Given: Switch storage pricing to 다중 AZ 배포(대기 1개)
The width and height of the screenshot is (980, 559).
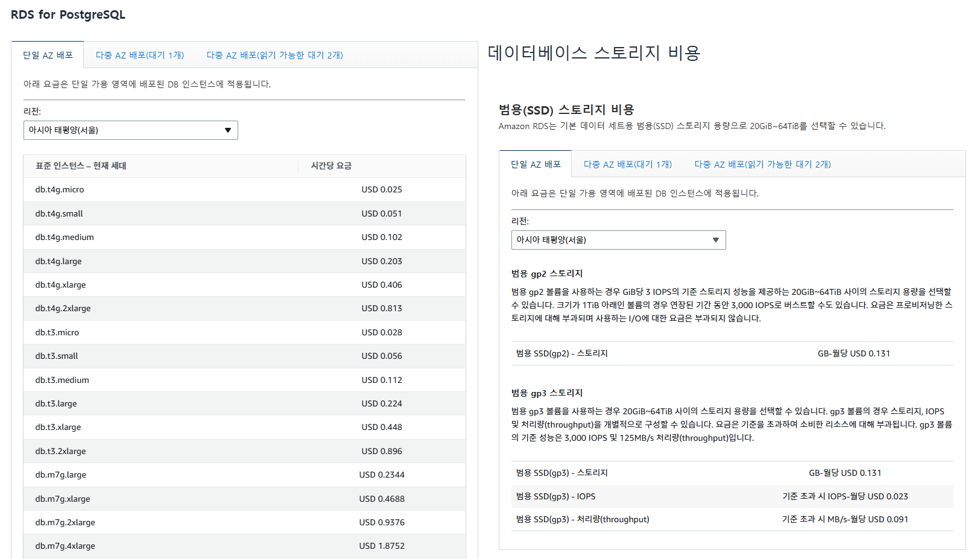Looking at the screenshot, I should [x=628, y=164].
